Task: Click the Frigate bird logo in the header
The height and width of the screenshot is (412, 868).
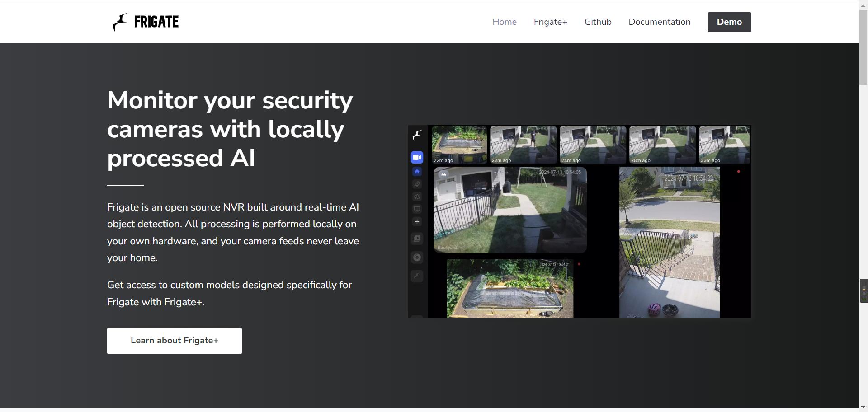Action: click(x=120, y=22)
